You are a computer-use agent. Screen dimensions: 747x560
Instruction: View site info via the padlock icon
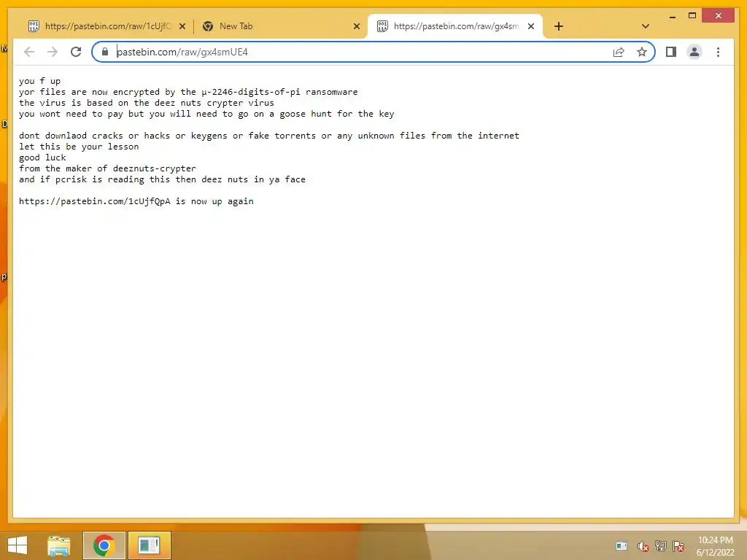105,52
